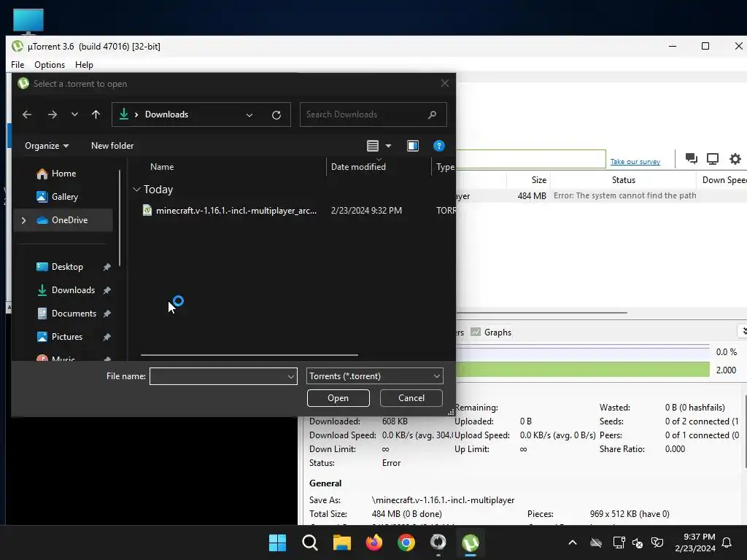Close the Select a torrent dialog
This screenshot has width=747, height=560.
click(x=445, y=83)
